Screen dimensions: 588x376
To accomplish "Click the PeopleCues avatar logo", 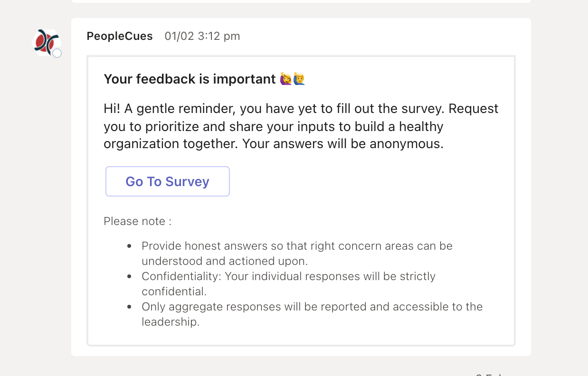I will tap(46, 43).
